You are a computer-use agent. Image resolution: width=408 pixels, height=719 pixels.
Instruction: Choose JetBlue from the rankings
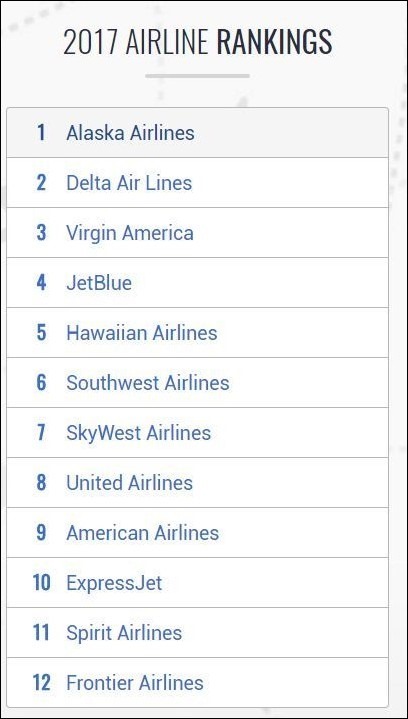99,283
